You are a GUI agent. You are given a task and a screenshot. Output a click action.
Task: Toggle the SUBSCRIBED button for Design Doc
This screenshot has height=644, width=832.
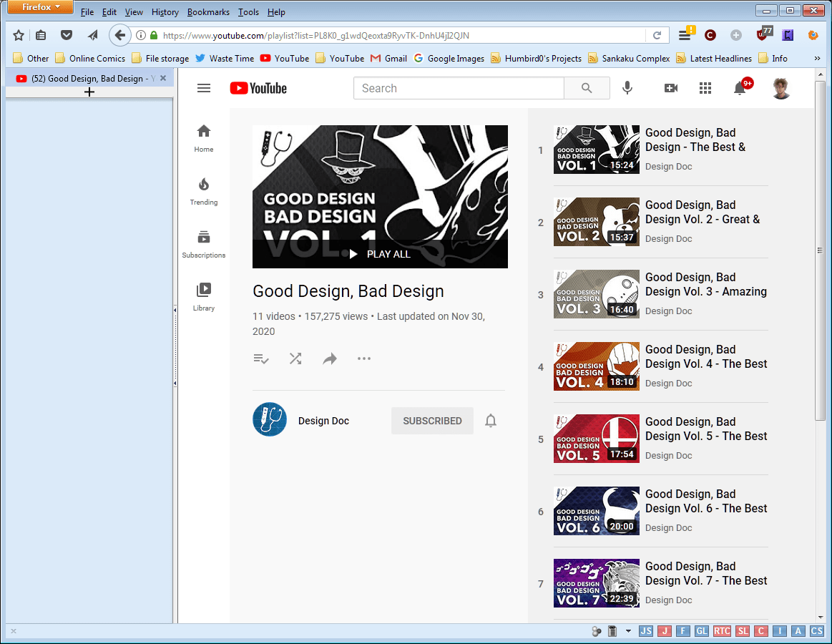click(x=432, y=421)
